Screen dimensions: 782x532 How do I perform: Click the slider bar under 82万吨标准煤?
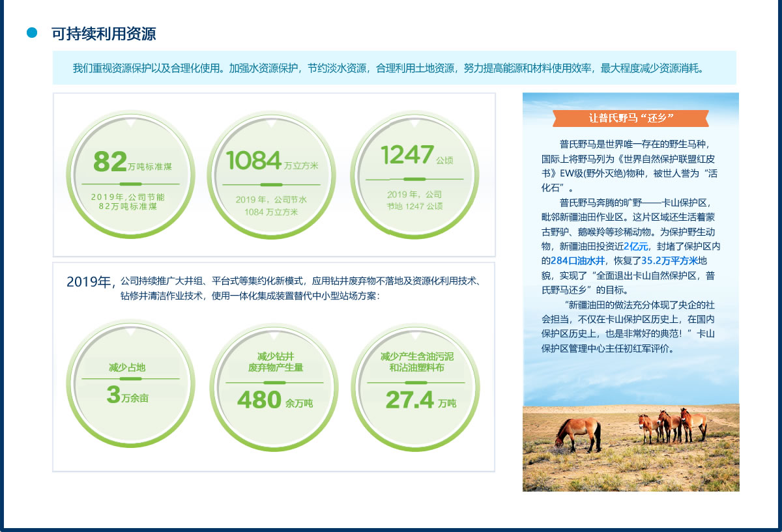point(130,184)
